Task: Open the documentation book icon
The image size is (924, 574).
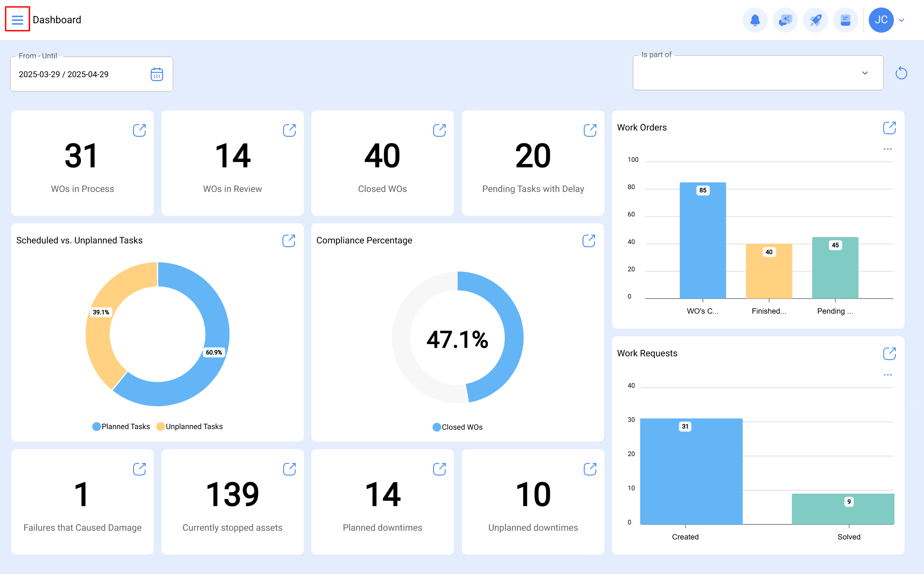Action: (x=846, y=20)
